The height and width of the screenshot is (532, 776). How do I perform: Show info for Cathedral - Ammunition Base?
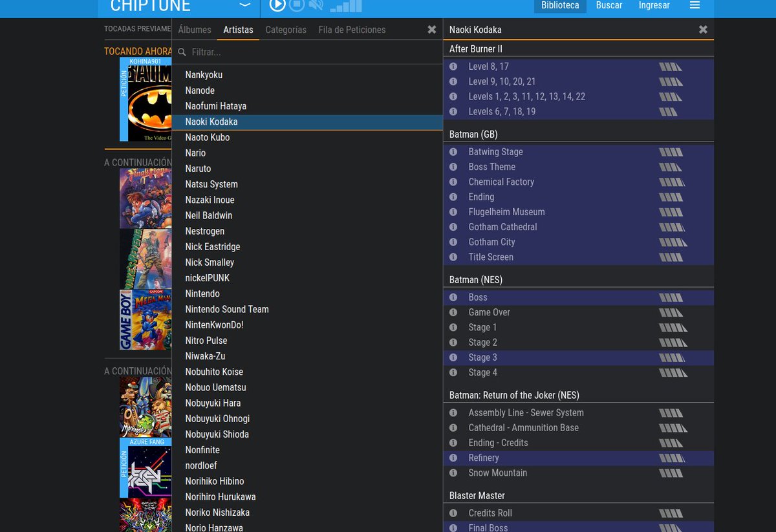pos(453,428)
